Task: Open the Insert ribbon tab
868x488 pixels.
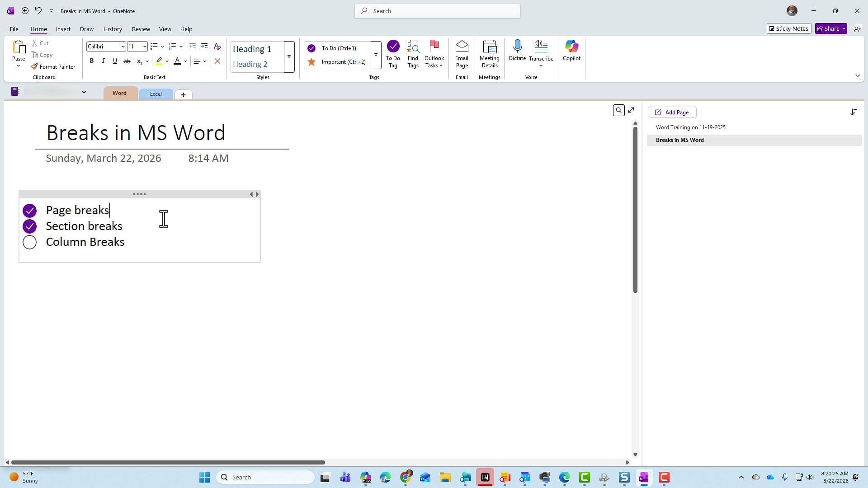Action: [63, 29]
